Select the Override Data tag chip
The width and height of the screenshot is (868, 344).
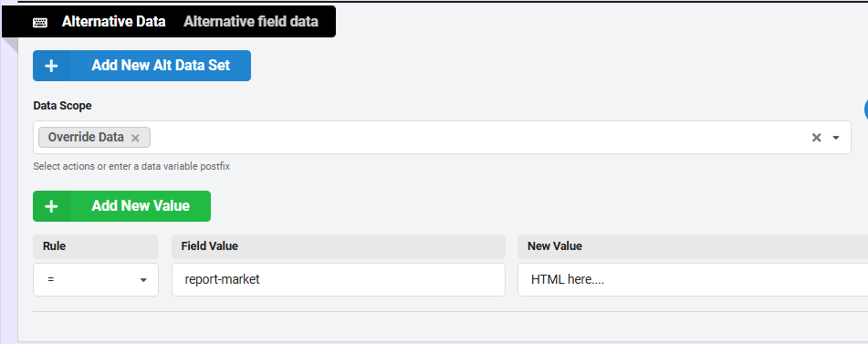pos(86,137)
